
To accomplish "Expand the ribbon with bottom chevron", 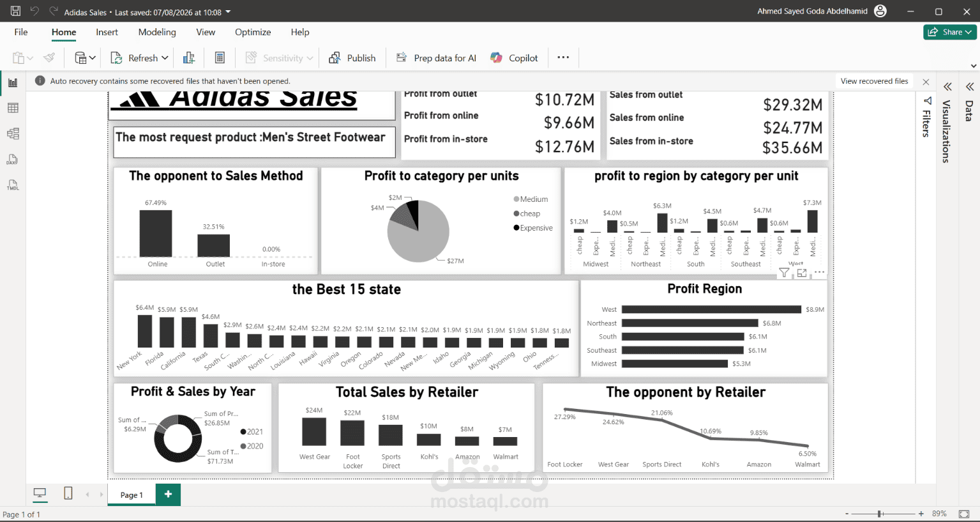I will pyautogui.click(x=974, y=66).
